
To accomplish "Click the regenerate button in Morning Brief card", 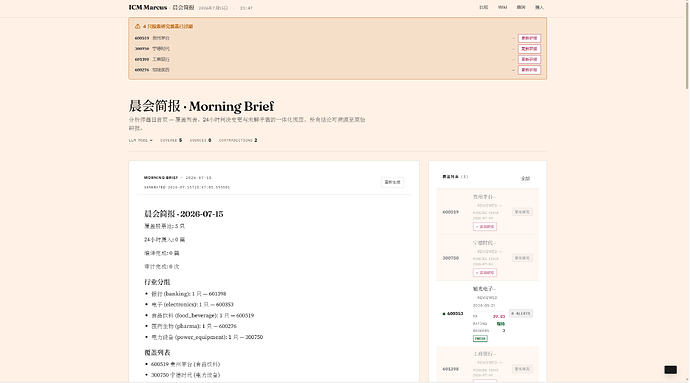I will [x=392, y=182].
